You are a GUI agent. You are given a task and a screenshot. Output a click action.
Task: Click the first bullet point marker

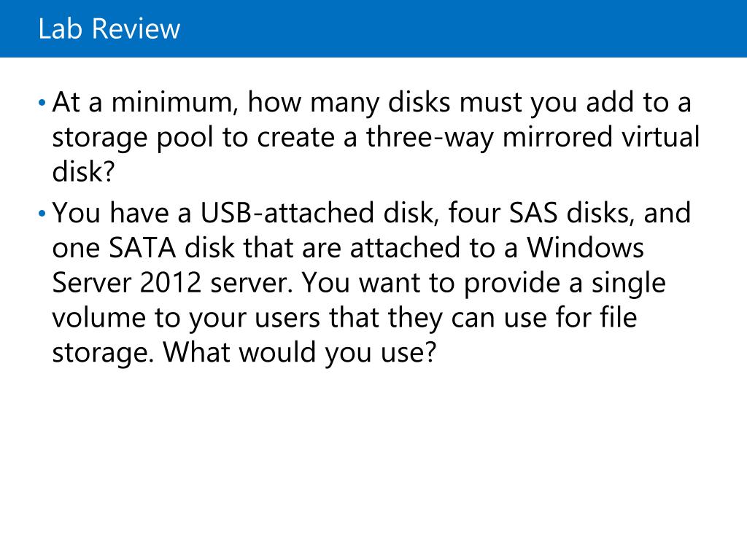(42, 103)
